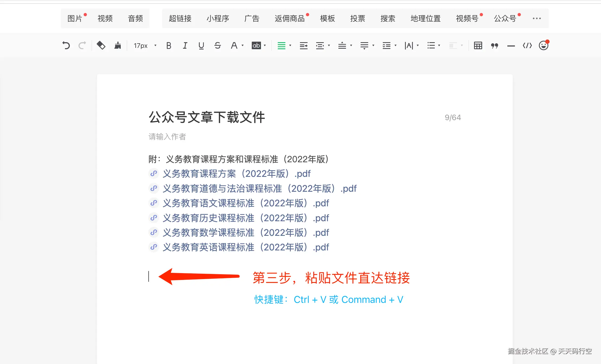The height and width of the screenshot is (364, 601).
Task: Toggle underline formatting
Action: click(201, 45)
